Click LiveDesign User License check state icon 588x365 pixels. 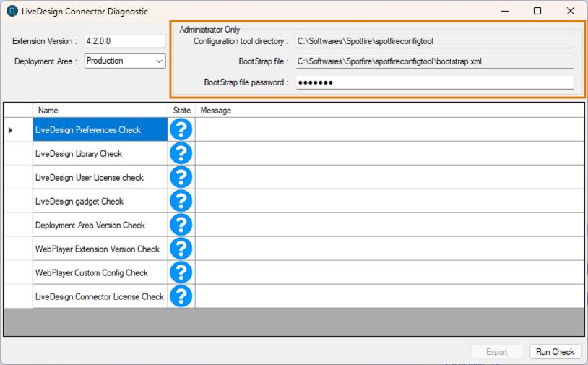point(181,177)
